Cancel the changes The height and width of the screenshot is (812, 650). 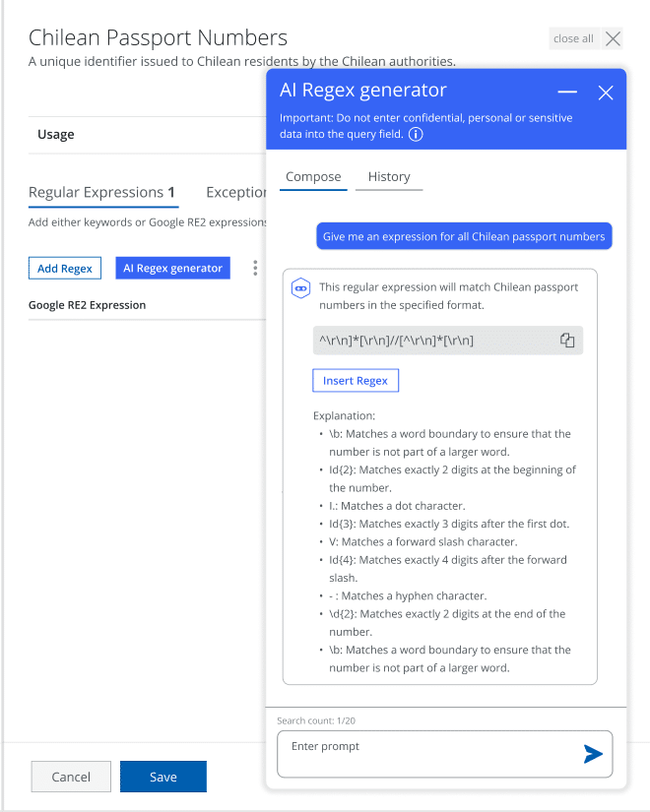71,777
